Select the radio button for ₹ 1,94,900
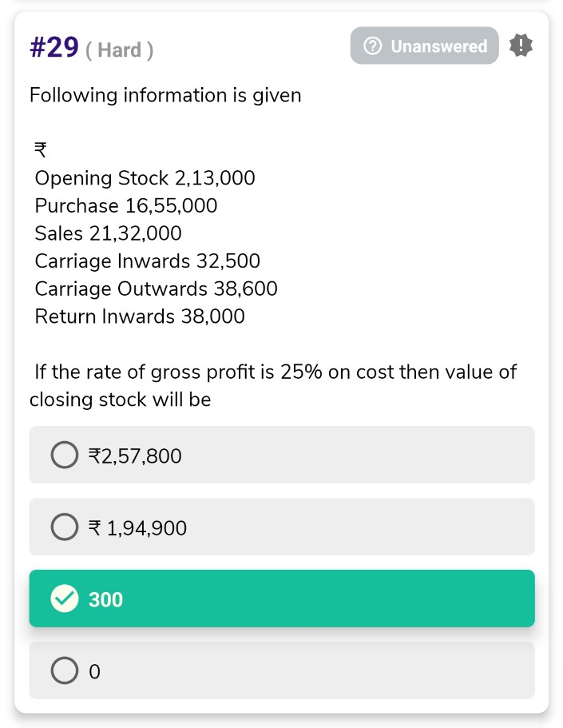Image resolution: width=563 pixels, height=728 pixels. pyautogui.click(x=65, y=527)
